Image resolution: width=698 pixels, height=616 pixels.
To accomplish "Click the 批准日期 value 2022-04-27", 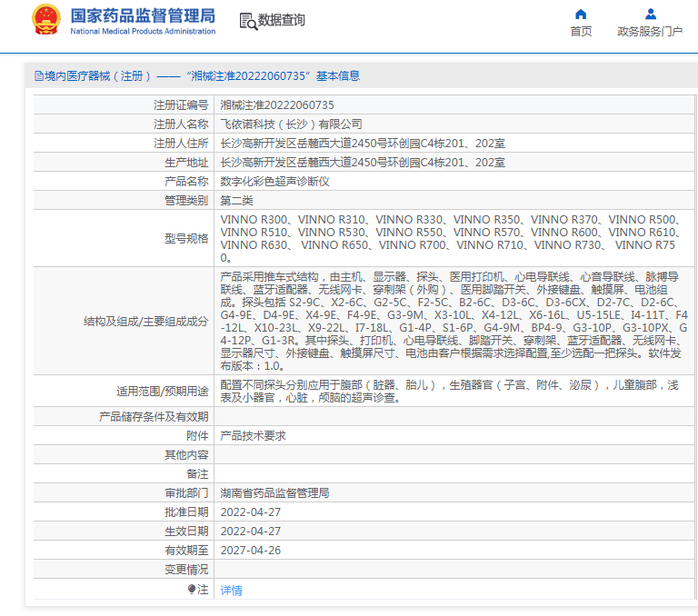I will (251, 512).
